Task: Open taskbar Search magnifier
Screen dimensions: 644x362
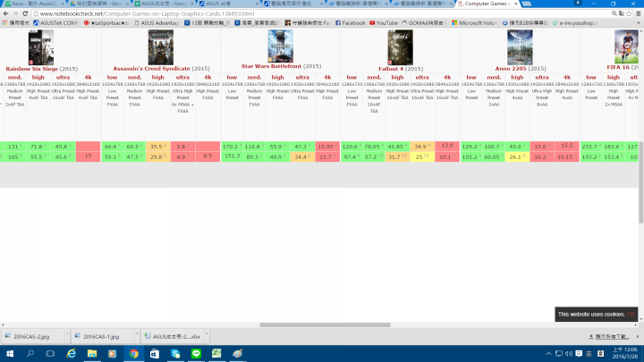Action: click(x=30, y=353)
